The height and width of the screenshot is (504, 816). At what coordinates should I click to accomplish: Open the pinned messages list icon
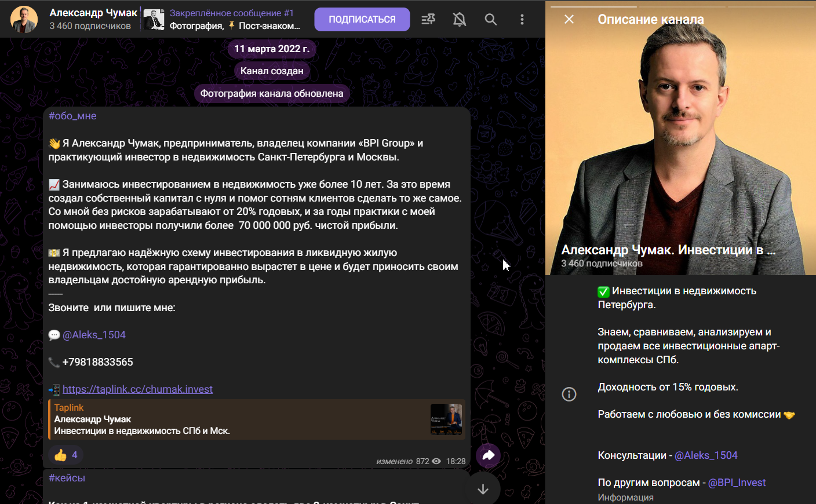coord(428,19)
